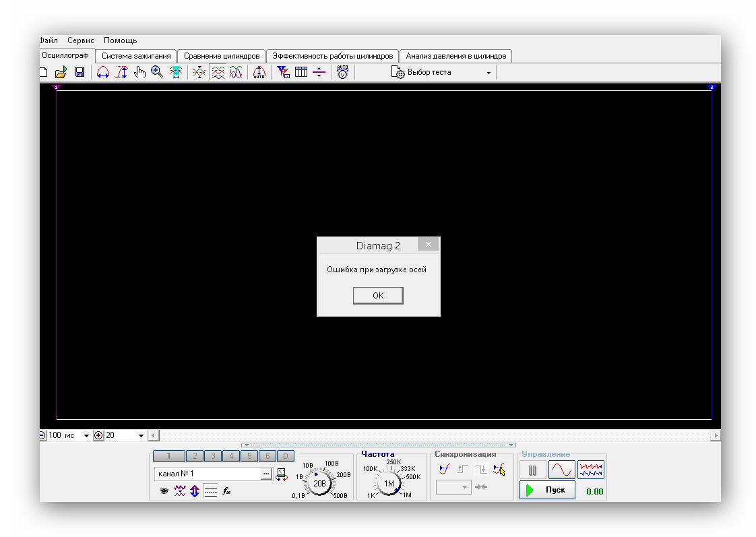This screenshot has height=537, width=756.
Task: Click the pause button in Управление
Action: pyautogui.click(x=532, y=470)
